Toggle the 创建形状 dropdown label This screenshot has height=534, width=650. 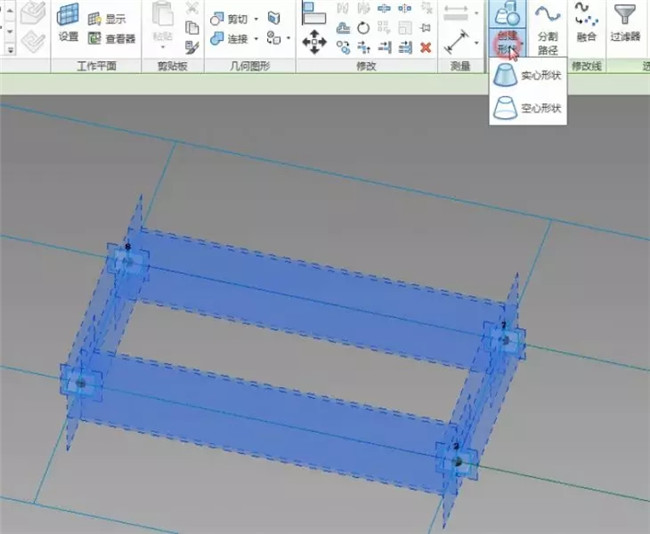click(508, 43)
